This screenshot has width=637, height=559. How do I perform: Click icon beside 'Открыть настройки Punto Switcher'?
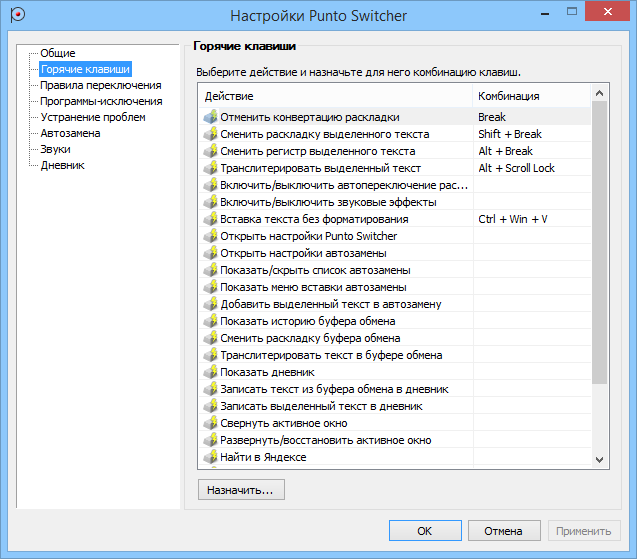[210, 236]
